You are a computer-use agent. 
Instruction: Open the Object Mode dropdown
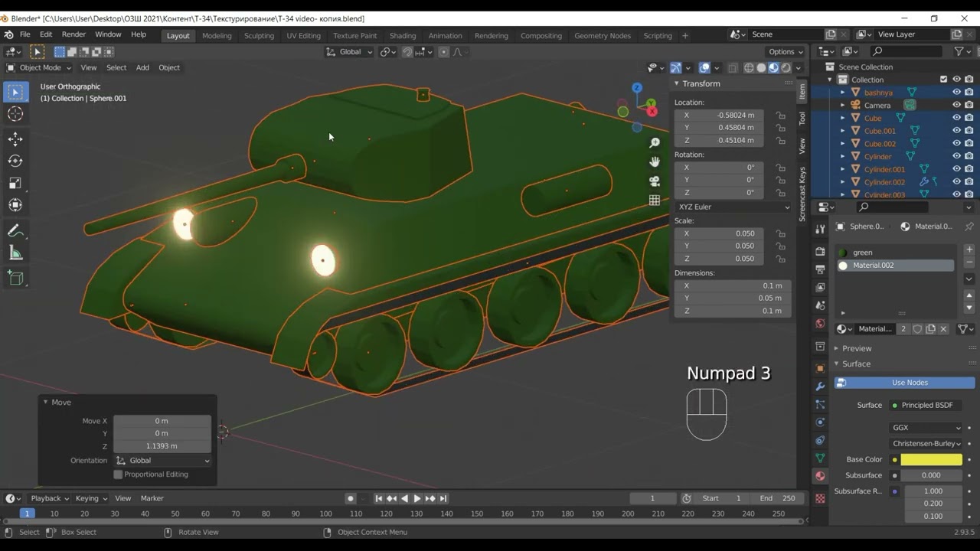[40, 67]
